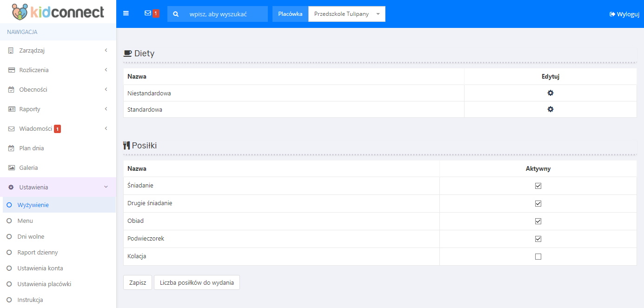
Task: Enable the Kolacja active checkbox
Action: click(x=538, y=256)
